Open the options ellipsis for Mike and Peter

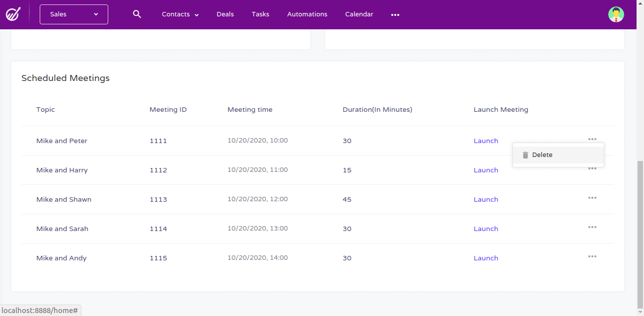592,139
